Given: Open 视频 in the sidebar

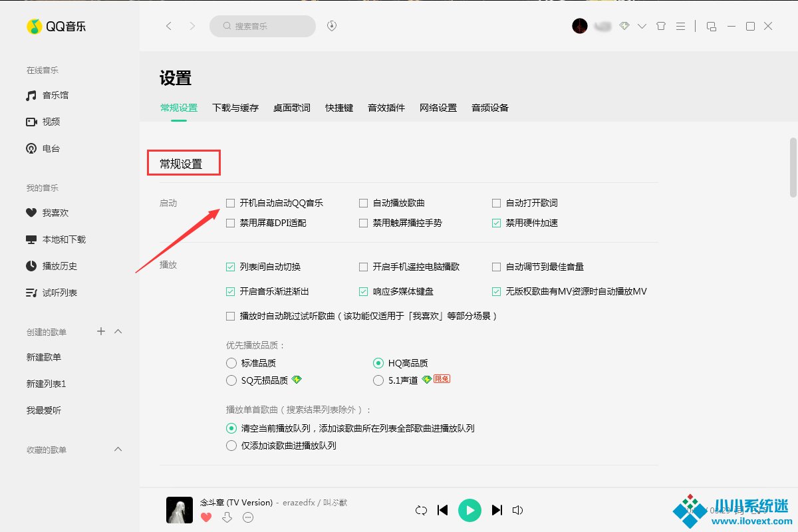Looking at the screenshot, I should 43,122.
